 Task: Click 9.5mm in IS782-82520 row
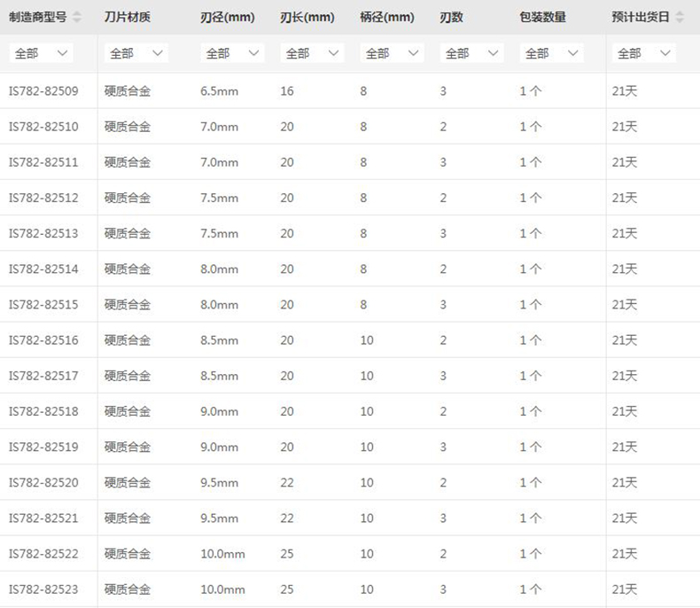[219, 482]
